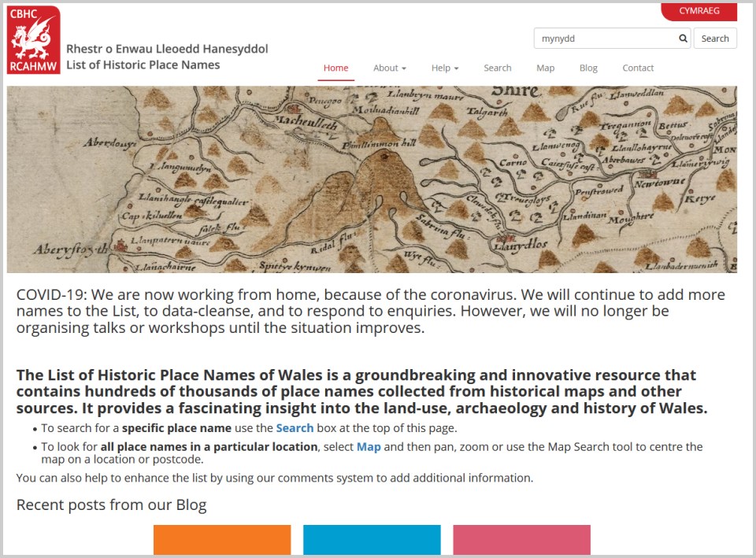Open the orange blog post tile

point(222,540)
